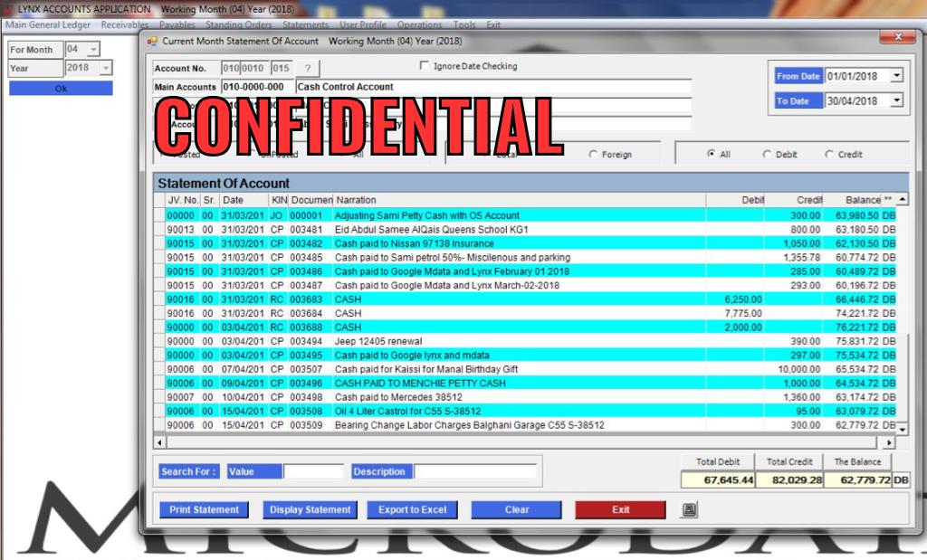Click the Main Accounts code field 010-0000-000
927x560 pixels.
tap(257, 87)
